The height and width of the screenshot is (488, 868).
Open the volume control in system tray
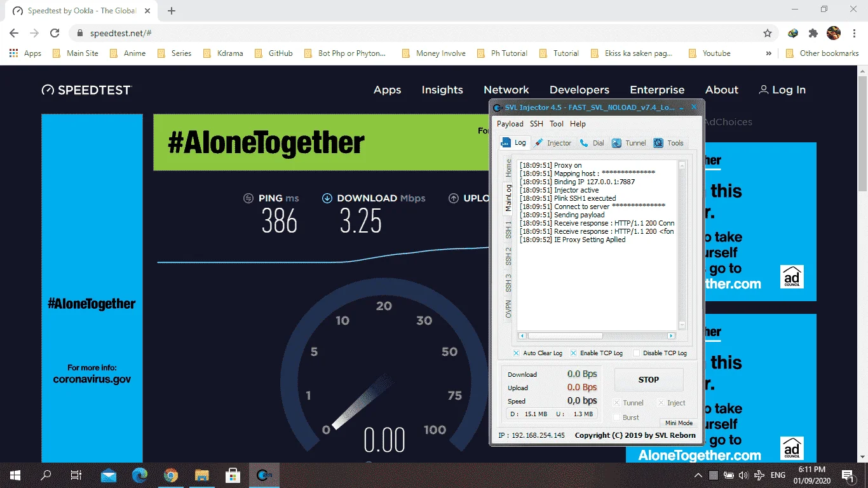[744, 475]
